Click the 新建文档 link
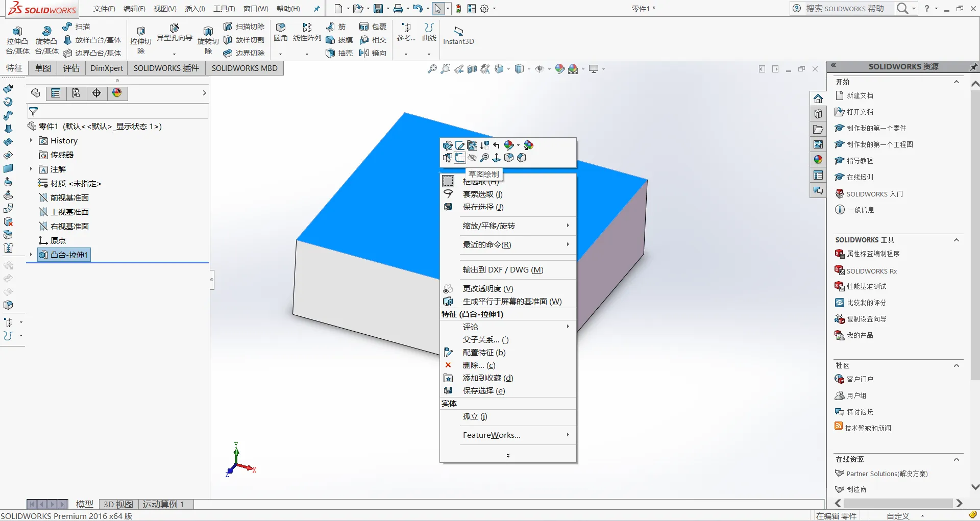980x521 pixels. click(x=860, y=95)
